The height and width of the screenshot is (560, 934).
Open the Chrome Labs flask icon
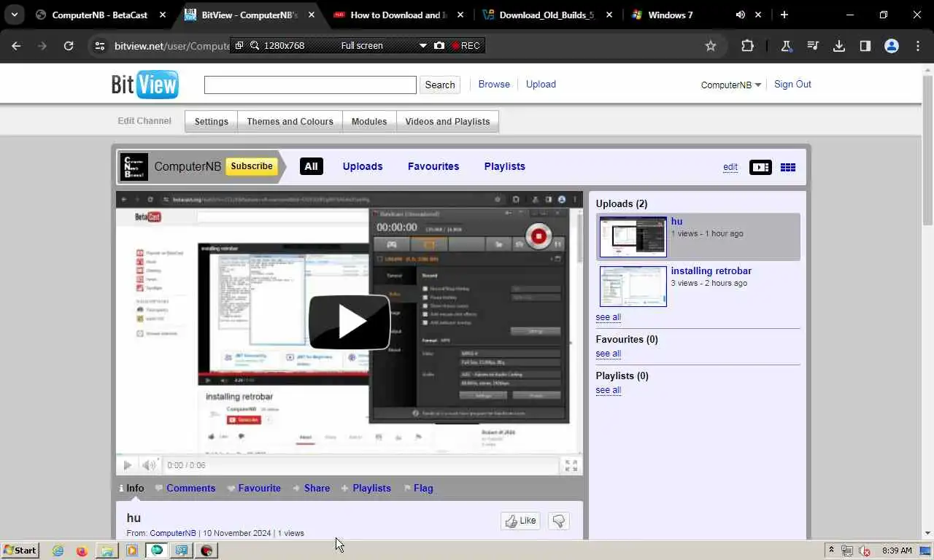787,46
